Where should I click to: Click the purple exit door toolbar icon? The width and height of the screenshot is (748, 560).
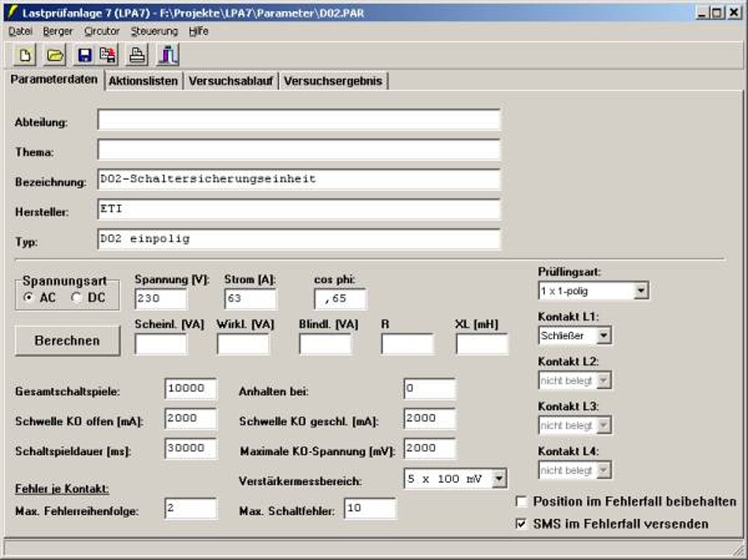(x=168, y=55)
